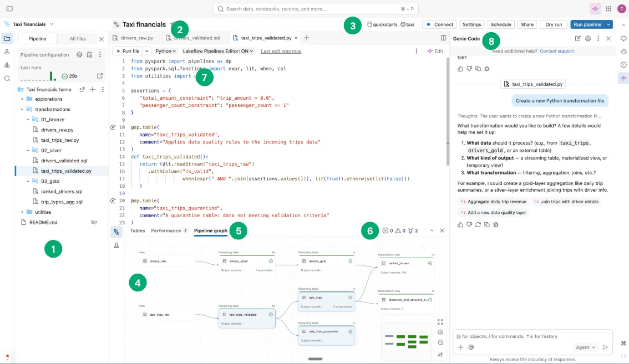Screen dimensions: 629x364
Task: Sort the Taxi financials home file tree
Action: coord(82,89)
